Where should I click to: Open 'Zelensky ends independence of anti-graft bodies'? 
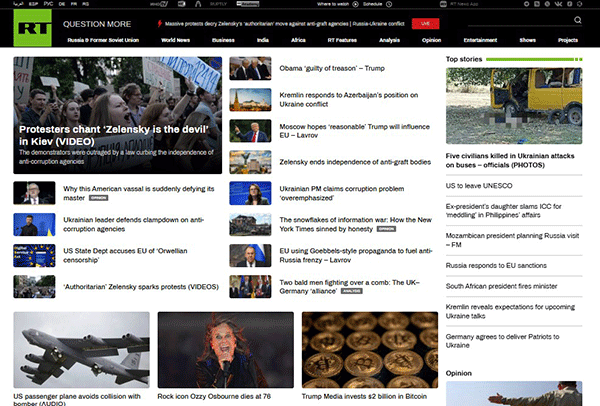355,162
